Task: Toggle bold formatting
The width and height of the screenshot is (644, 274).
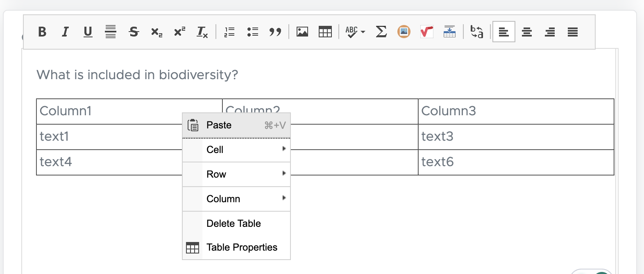Action: [42, 32]
